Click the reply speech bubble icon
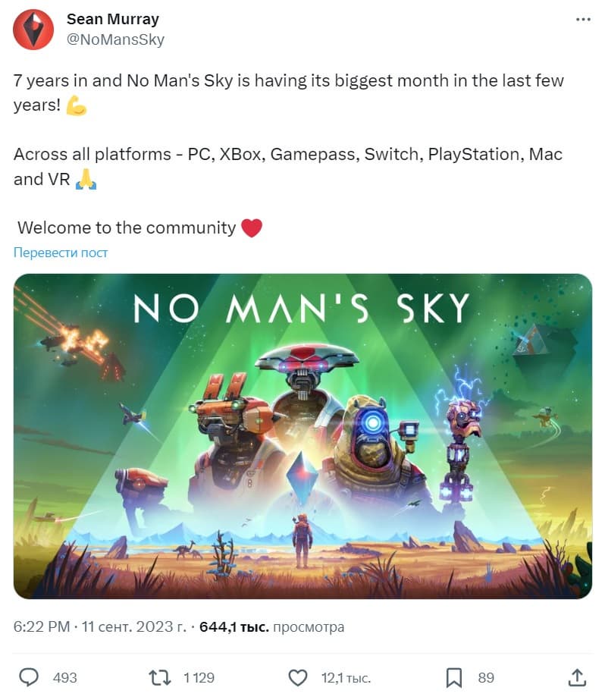 29,677
